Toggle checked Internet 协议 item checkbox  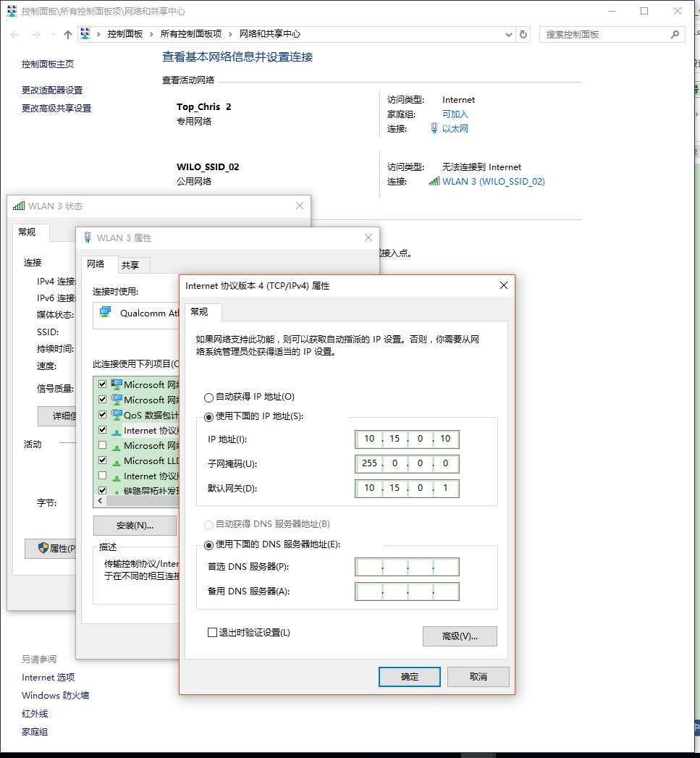pyautogui.click(x=103, y=430)
